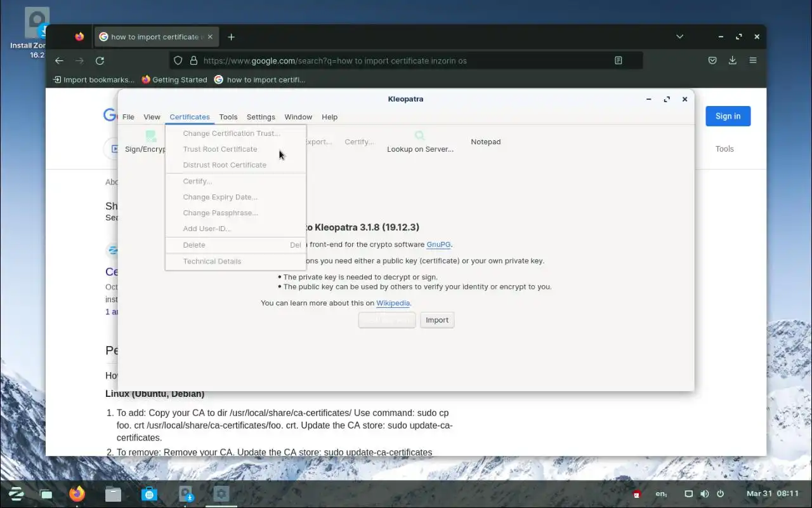The width and height of the screenshot is (812, 508).
Task: Choose Certify entry in Certificates menu
Action: tap(235, 182)
